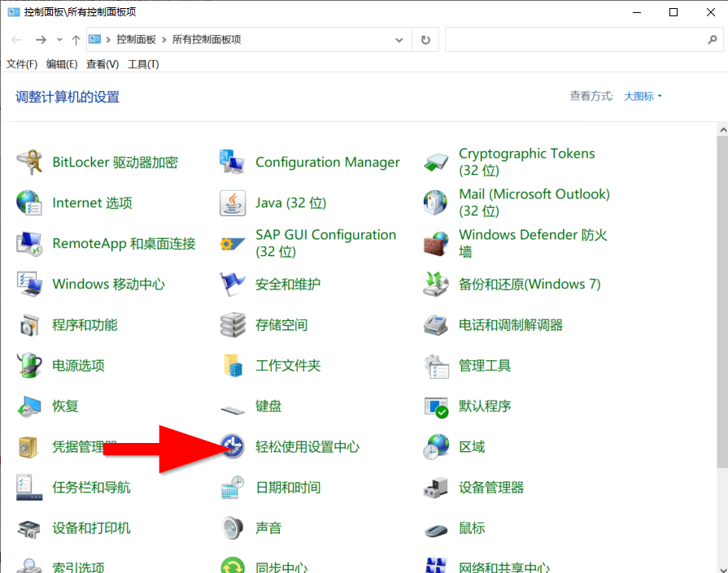This screenshot has width=728, height=573.
Task: Maximize the control panel window
Action: click(674, 12)
